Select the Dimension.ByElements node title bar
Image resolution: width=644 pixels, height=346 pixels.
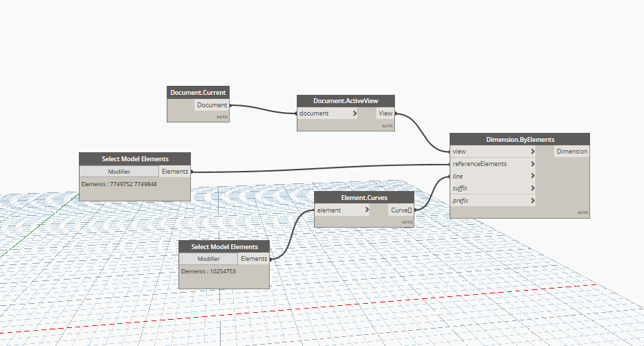coord(519,139)
